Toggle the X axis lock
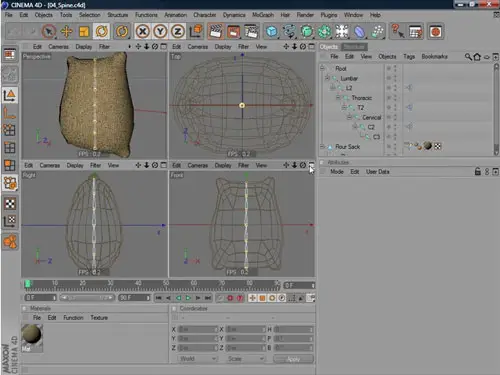 coord(143,31)
